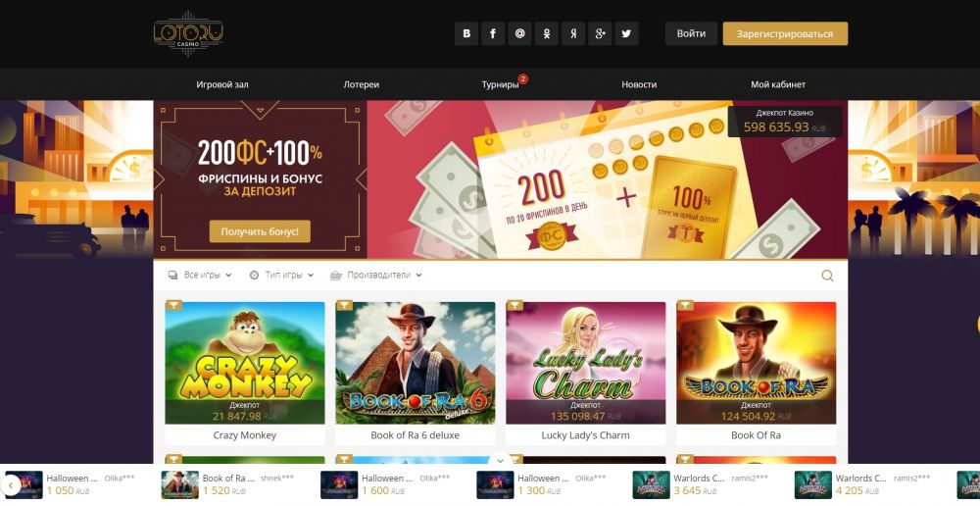Viewport: 980px width, 506px height.
Task: Expand the Все игры dropdown
Action: pyautogui.click(x=200, y=275)
